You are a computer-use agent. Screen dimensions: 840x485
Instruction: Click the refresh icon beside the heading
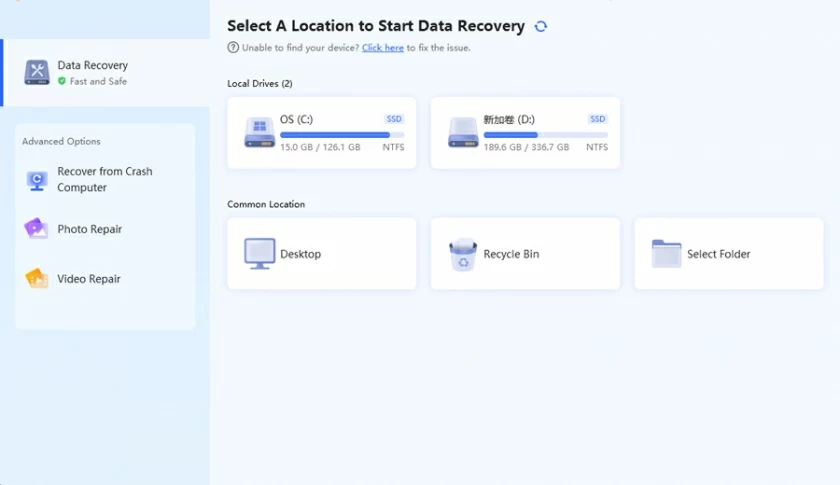pos(541,26)
